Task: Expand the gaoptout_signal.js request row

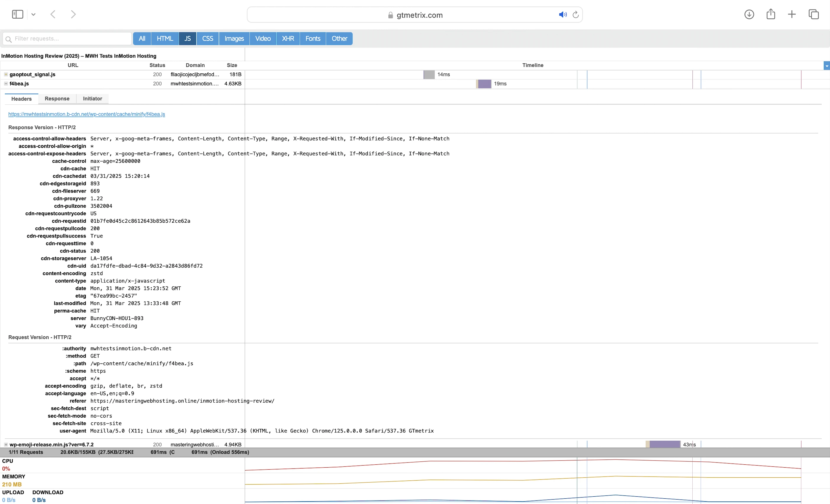Action: (6, 75)
